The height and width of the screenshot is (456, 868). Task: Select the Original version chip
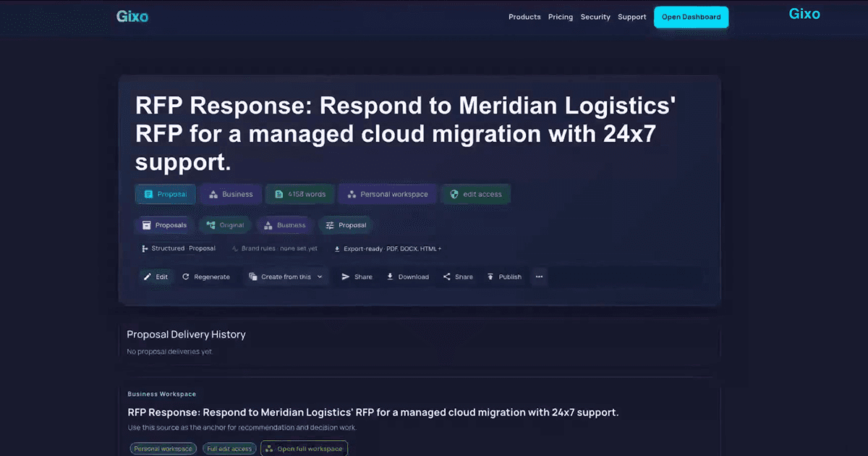click(x=225, y=225)
